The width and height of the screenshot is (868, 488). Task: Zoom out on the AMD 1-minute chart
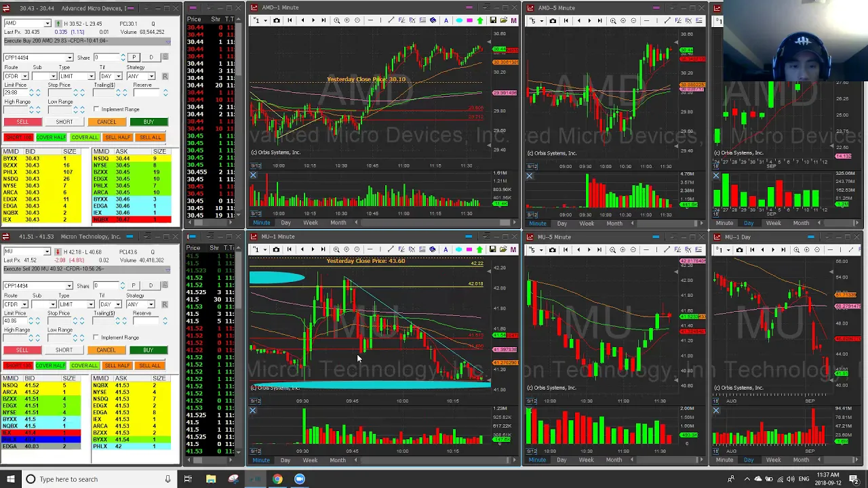tap(357, 20)
